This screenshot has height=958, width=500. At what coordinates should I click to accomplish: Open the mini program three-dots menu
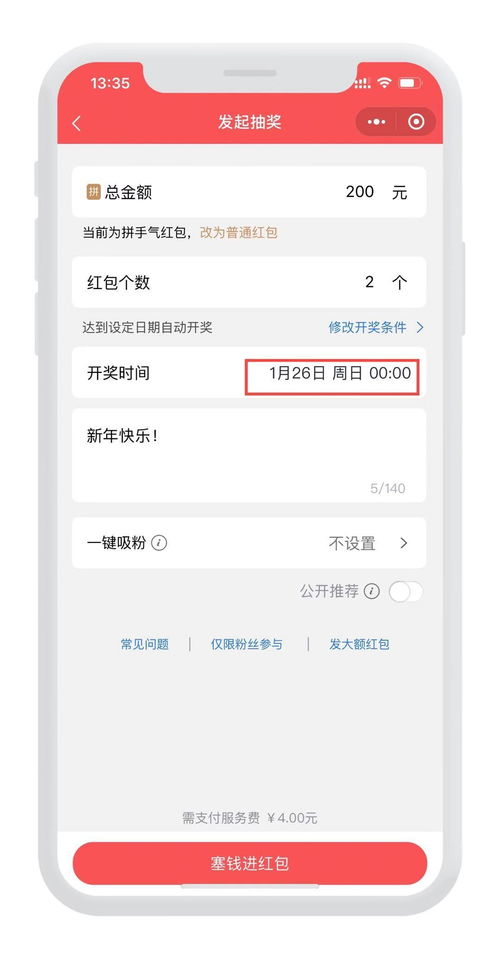click(376, 122)
